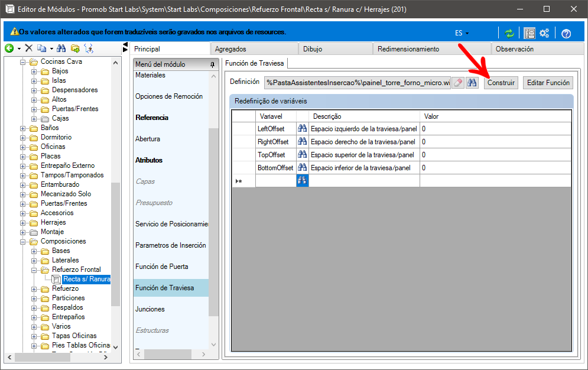Click the Variavel column header

pyautogui.click(x=275, y=116)
